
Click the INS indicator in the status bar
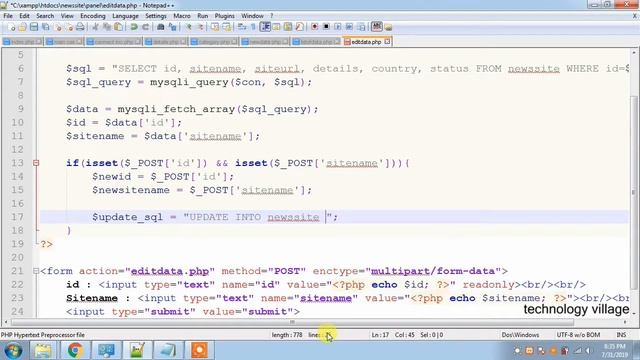[621, 335]
